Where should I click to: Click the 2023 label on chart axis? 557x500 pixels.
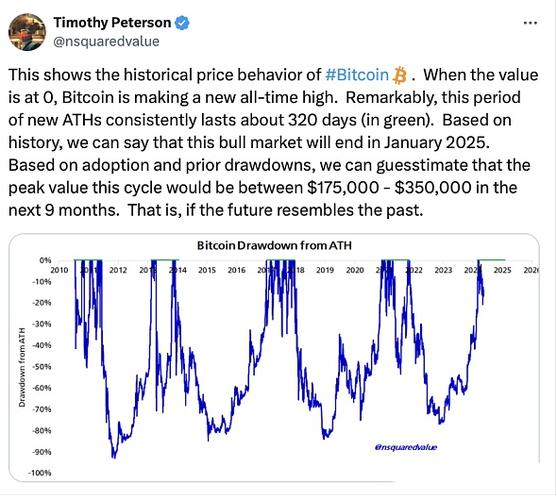443,270
